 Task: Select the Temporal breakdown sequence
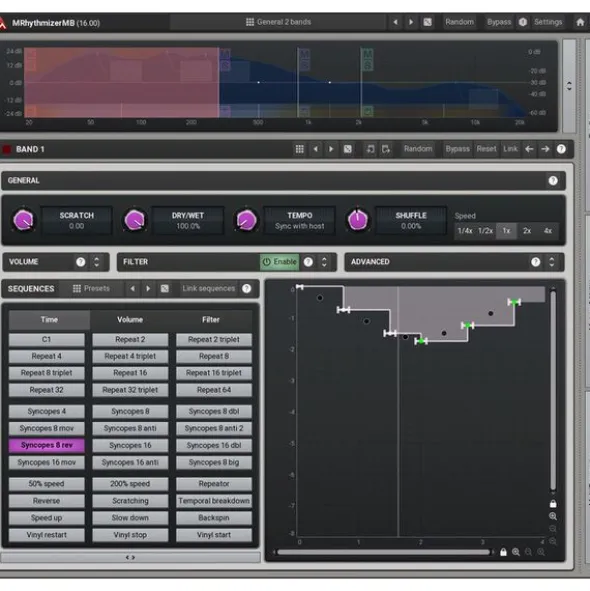[x=214, y=501]
